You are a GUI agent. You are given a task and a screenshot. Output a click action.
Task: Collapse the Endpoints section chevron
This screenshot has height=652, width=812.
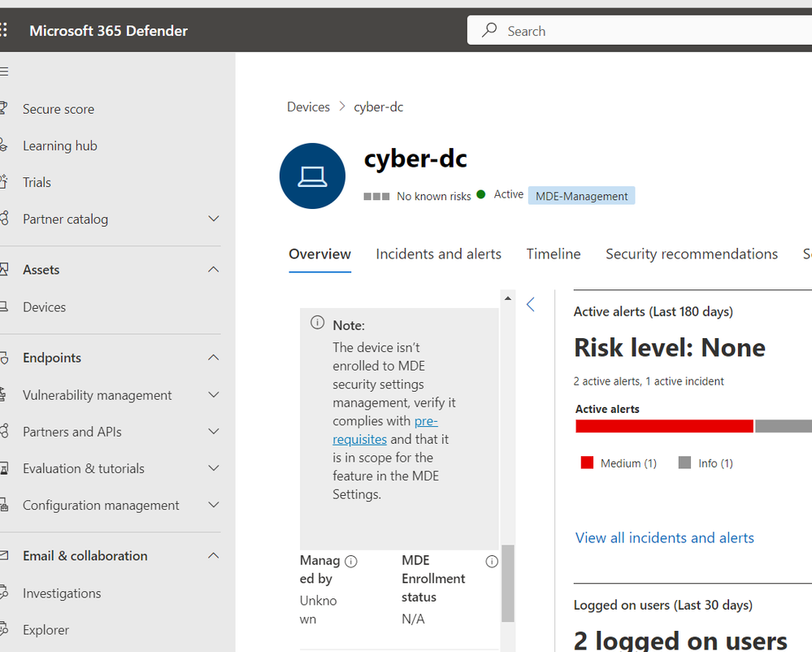pos(213,358)
